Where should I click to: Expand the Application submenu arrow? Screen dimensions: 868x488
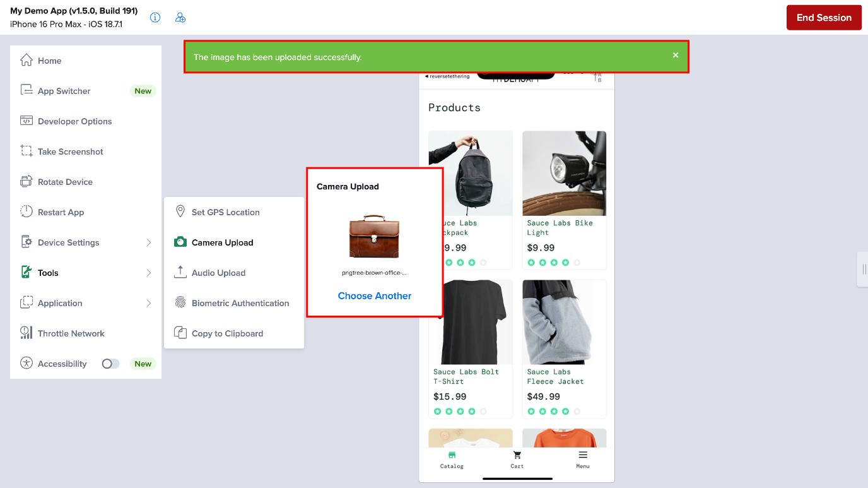(x=149, y=303)
